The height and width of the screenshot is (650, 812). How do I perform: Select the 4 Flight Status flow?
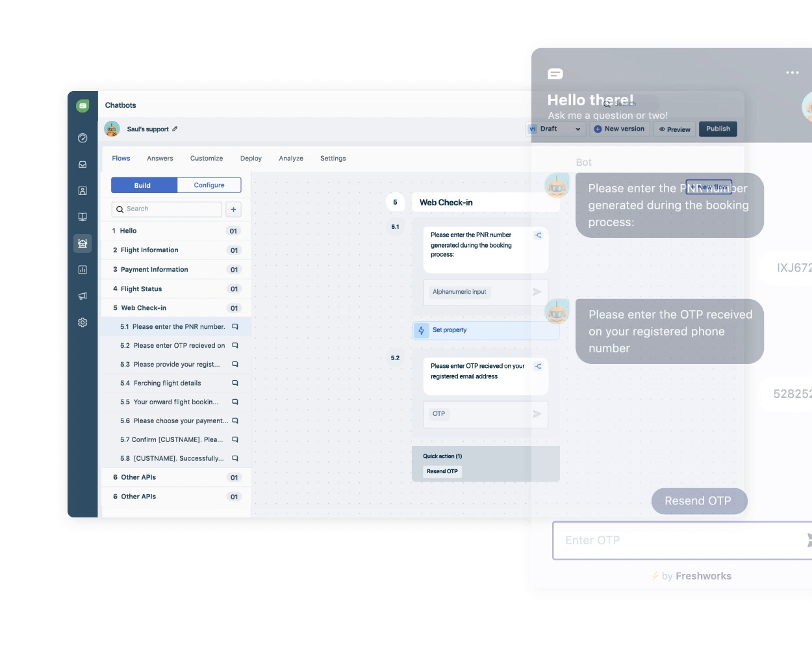pyautogui.click(x=176, y=289)
